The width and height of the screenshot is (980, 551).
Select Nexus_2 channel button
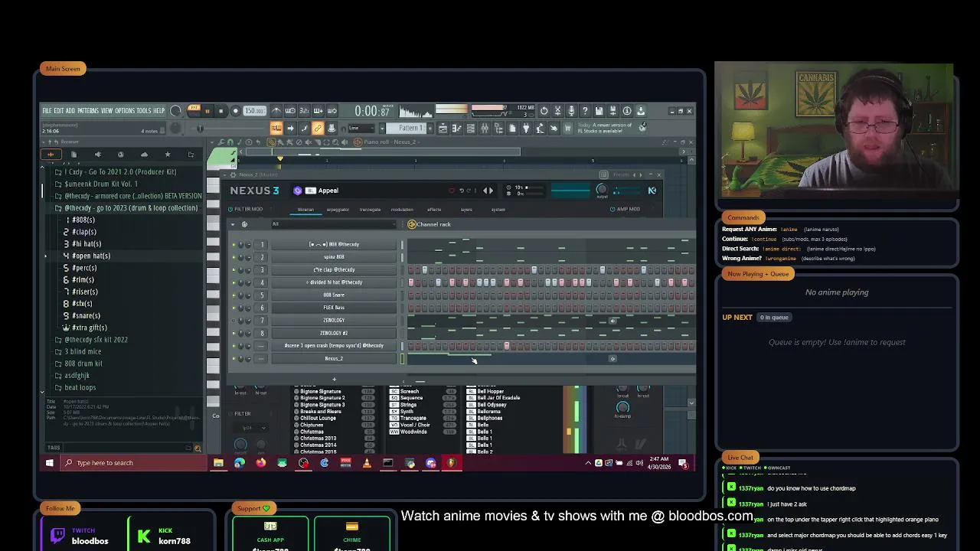tap(334, 358)
